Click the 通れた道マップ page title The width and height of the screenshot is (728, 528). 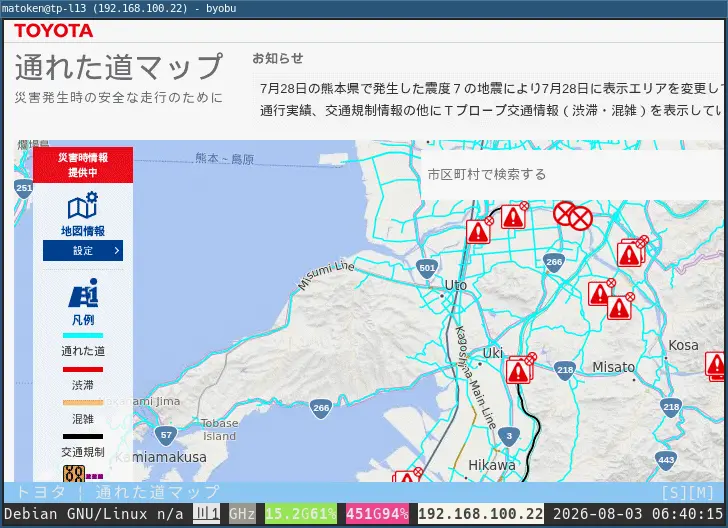(119, 67)
